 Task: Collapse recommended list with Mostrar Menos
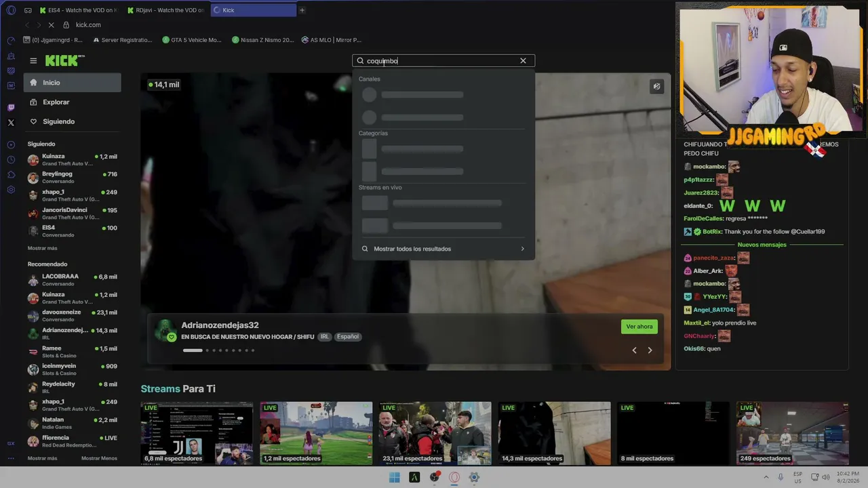tap(99, 458)
